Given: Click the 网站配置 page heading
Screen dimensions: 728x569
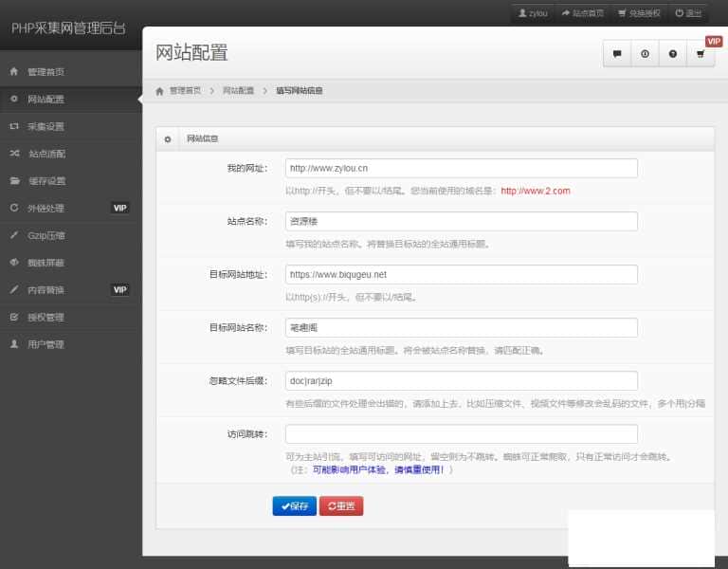Looking at the screenshot, I should tap(191, 52).
